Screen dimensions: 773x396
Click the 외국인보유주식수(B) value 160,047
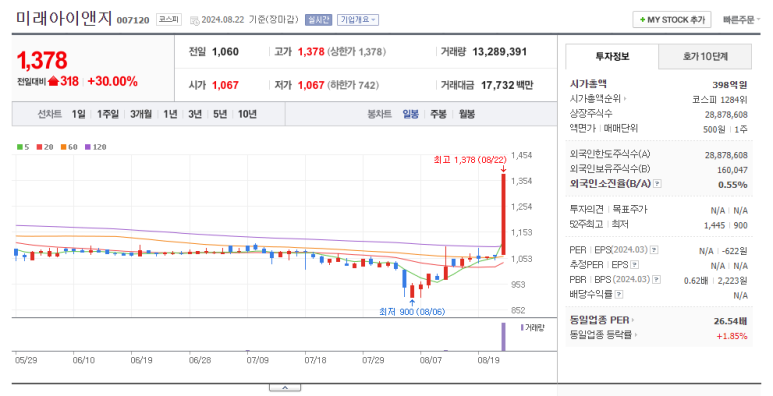point(733,170)
